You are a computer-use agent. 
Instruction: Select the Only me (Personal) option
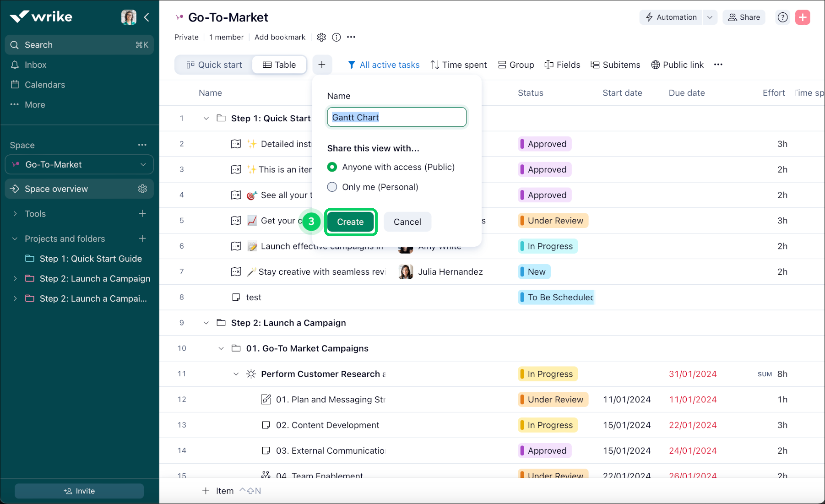tap(332, 187)
